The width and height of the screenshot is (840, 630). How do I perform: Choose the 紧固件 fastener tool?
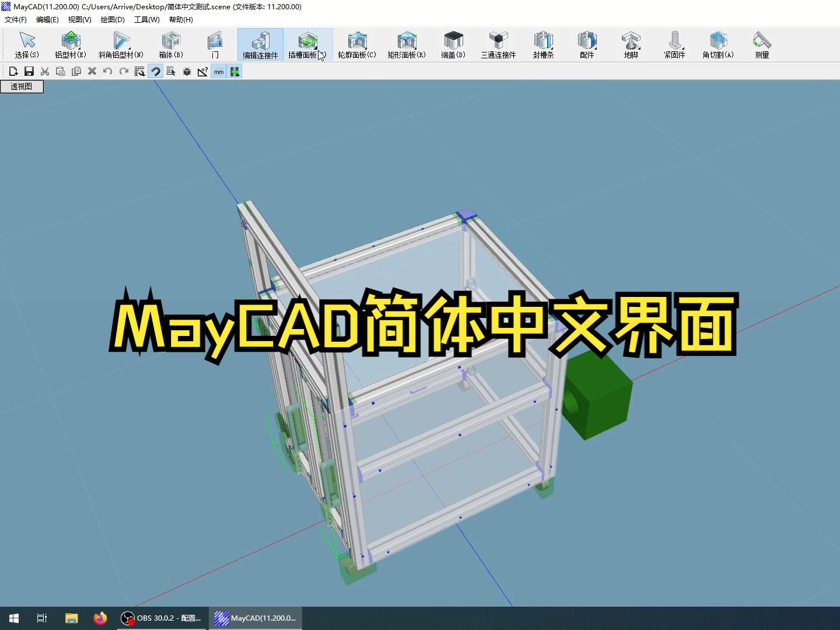(x=674, y=45)
